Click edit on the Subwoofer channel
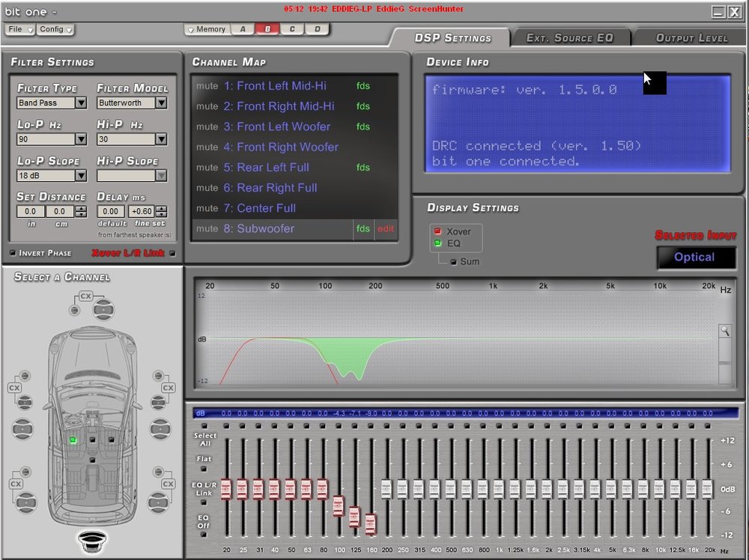749x560 pixels. pos(386,228)
